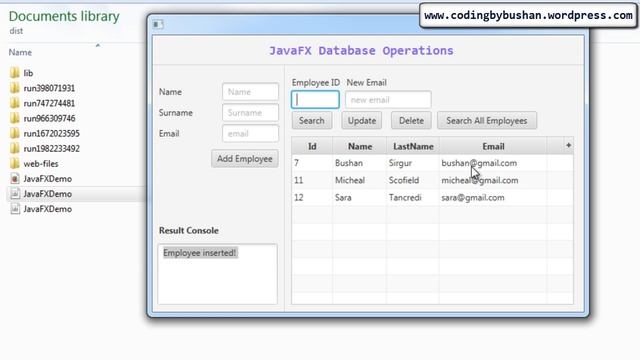Image resolution: width=640 pixels, height=360 pixels.
Task: Sort by the LastName column header
Action: pos(413,146)
